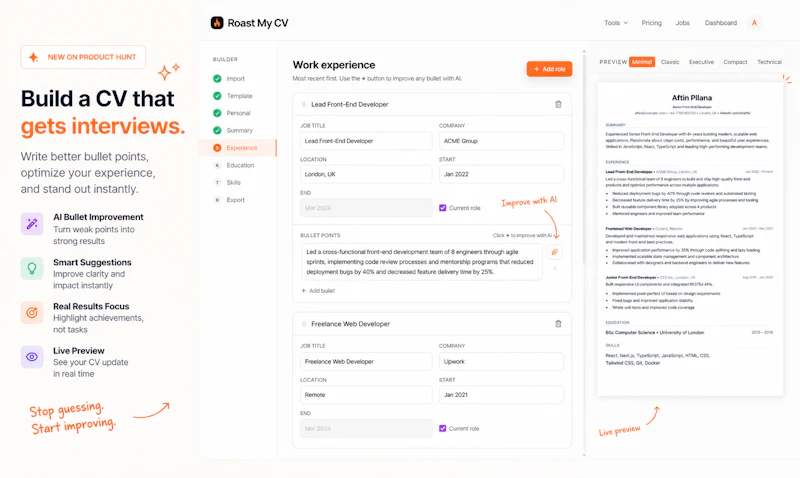Switch to the Classic preview template
The height and width of the screenshot is (478, 800).
click(x=670, y=62)
